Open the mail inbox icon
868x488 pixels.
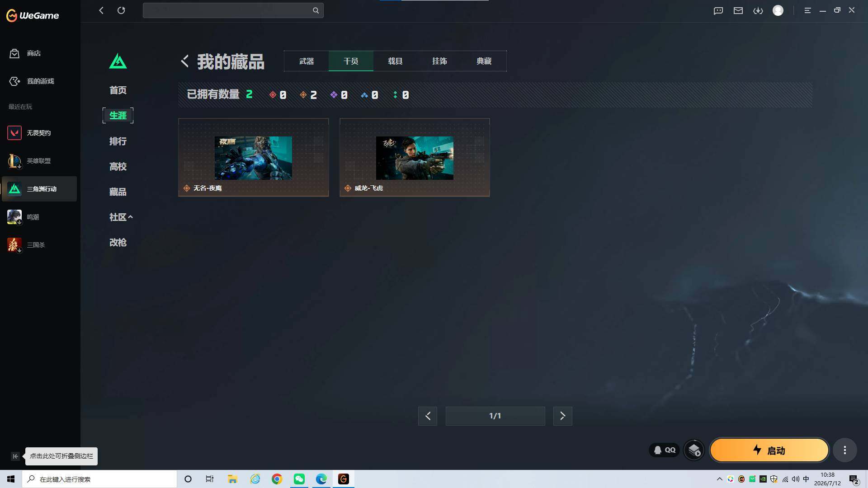[x=738, y=10]
